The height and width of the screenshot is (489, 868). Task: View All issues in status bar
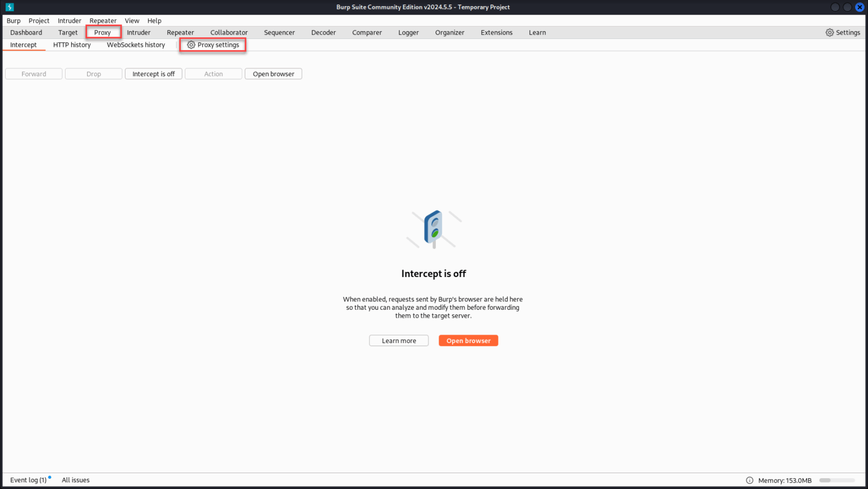pyautogui.click(x=75, y=480)
